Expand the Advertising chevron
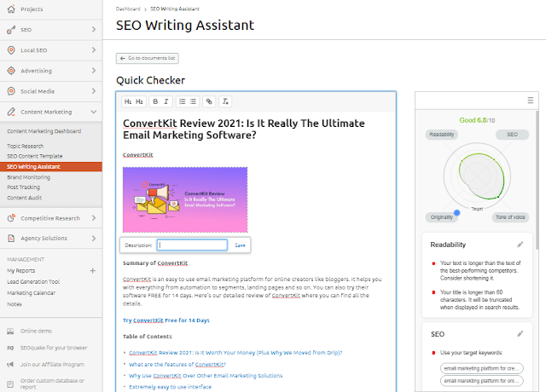Screen dimensions: 546x392 pos(94,71)
